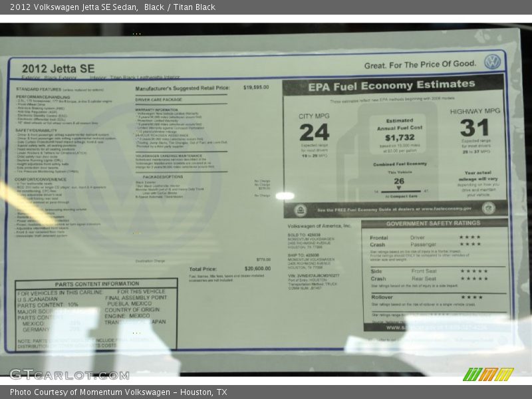
Task: Click the Side Crash Rear Seat stars
Action: (473, 279)
